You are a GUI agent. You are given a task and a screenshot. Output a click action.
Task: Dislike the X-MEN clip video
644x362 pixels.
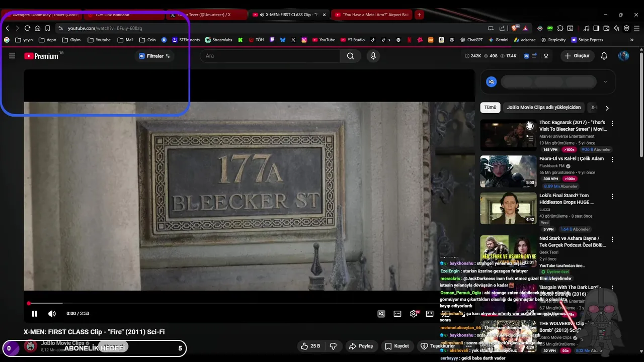(333, 346)
